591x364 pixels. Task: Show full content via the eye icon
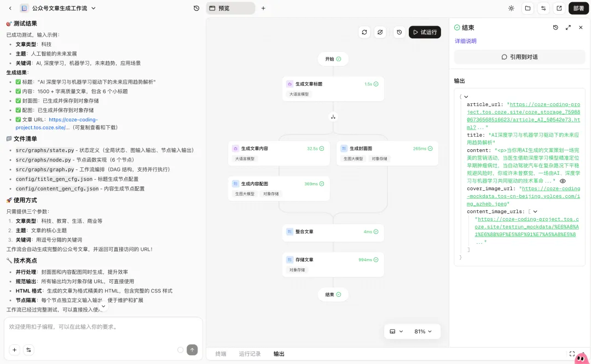tap(563, 181)
